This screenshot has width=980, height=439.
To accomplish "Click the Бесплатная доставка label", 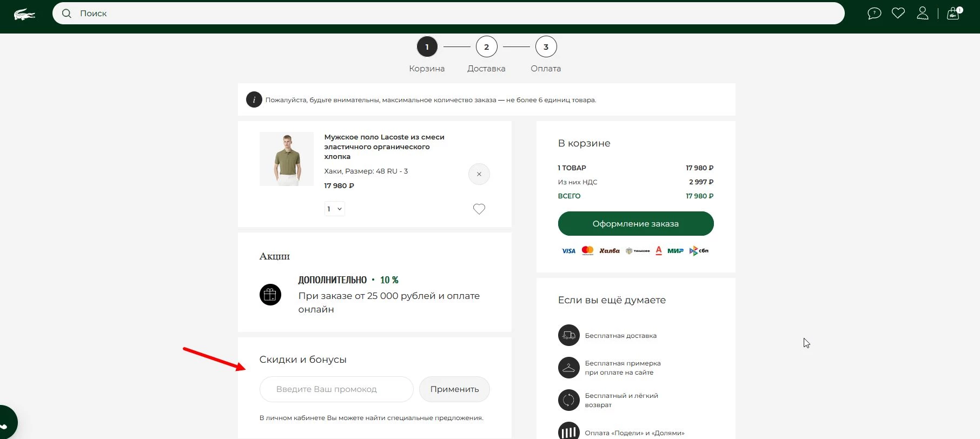I will (x=621, y=336).
